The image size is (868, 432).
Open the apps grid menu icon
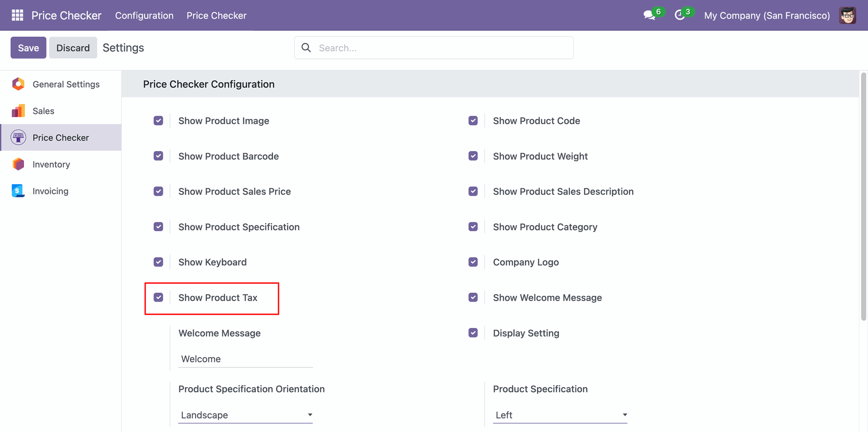pos(17,15)
